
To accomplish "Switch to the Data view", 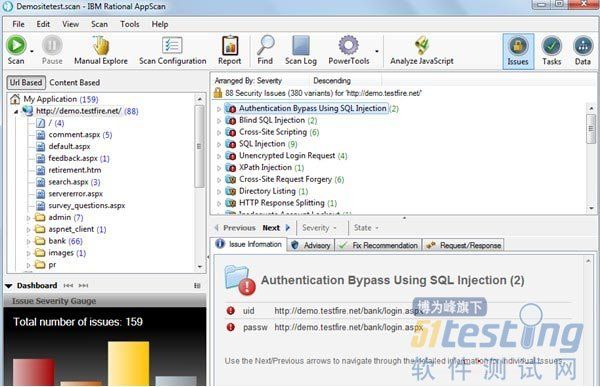I will (583, 51).
